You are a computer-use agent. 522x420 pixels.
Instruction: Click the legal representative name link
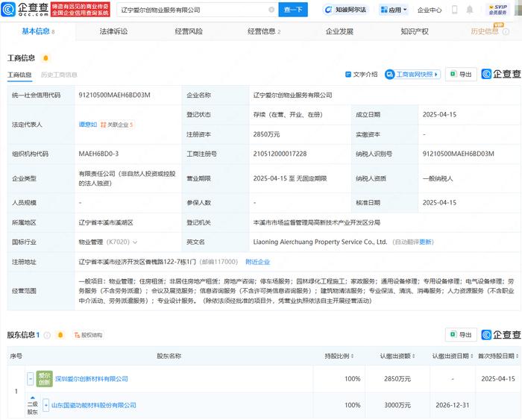coord(87,125)
